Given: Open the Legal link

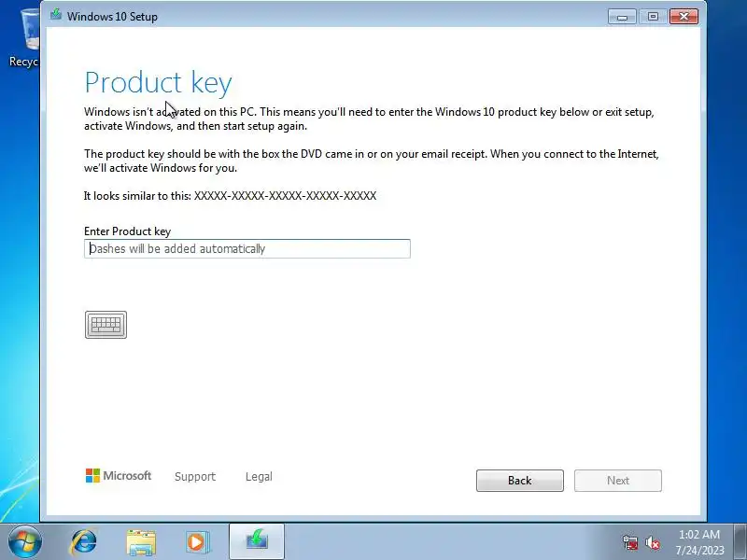Looking at the screenshot, I should click(x=259, y=477).
